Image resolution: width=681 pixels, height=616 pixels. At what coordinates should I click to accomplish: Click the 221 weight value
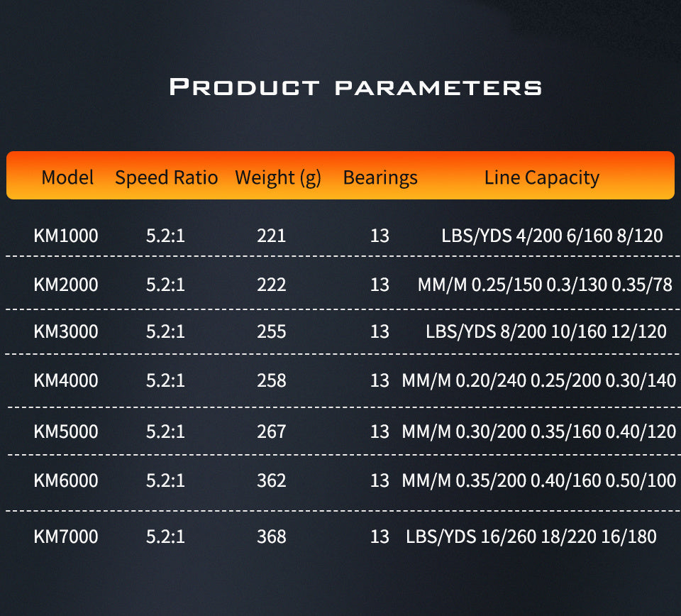coord(272,235)
